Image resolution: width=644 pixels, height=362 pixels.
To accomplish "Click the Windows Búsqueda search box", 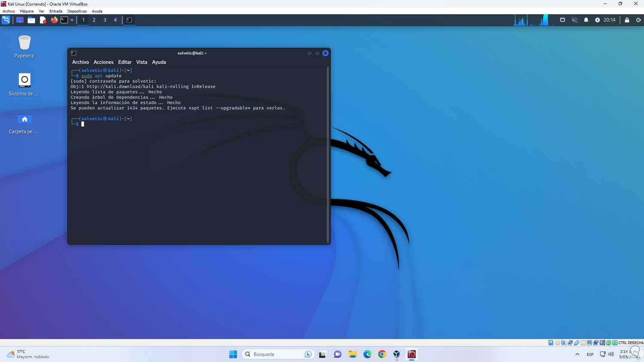I will point(278,354).
